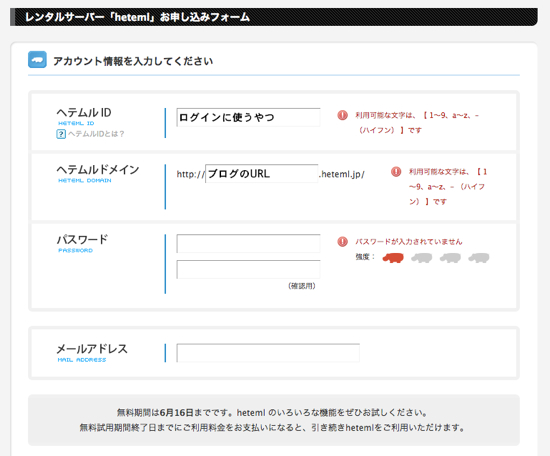The height and width of the screenshot is (456, 550).
Task: Click the 強度： strength label
Action: 365,257
